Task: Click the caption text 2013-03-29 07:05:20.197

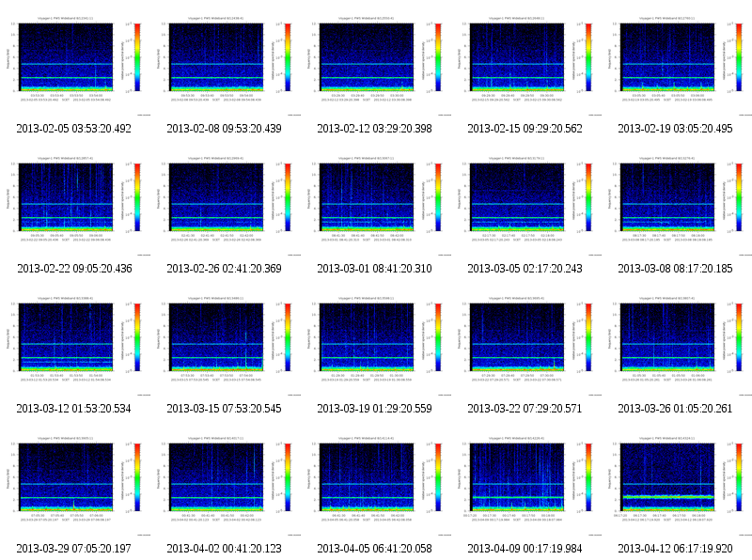Action: (x=74, y=549)
